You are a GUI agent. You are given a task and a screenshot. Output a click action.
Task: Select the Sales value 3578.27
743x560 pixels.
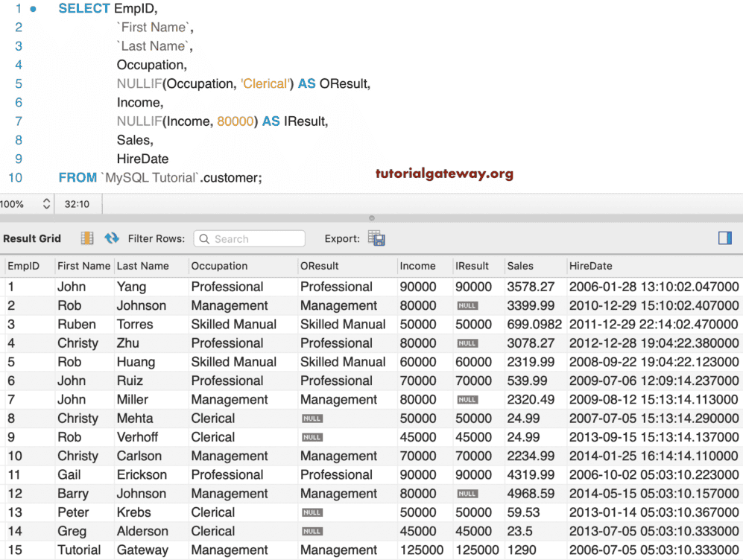pyautogui.click(x=531, y=287)
